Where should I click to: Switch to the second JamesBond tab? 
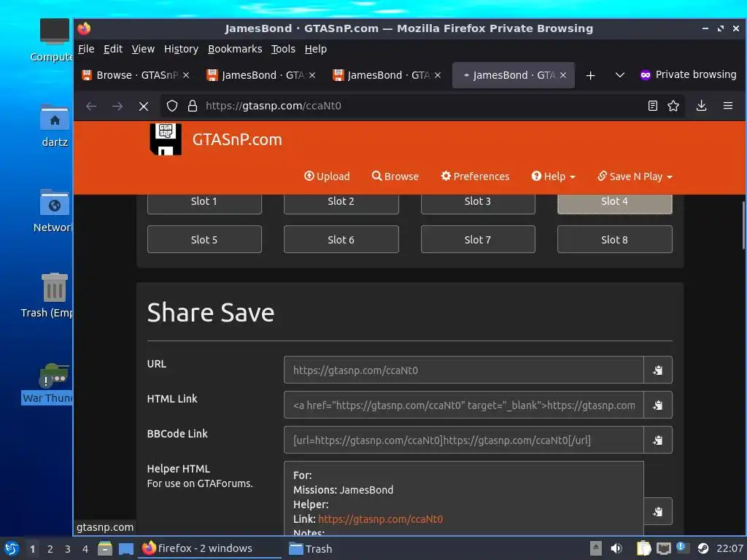click(x=388, y=75)
